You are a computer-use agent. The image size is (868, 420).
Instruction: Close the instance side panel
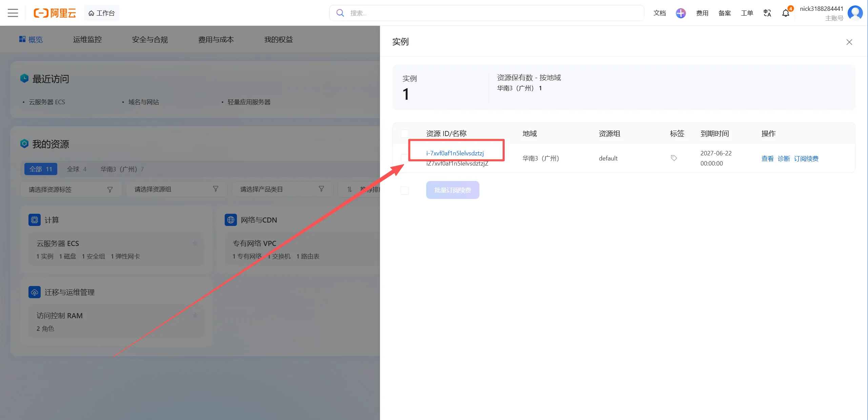click(849, 42)
